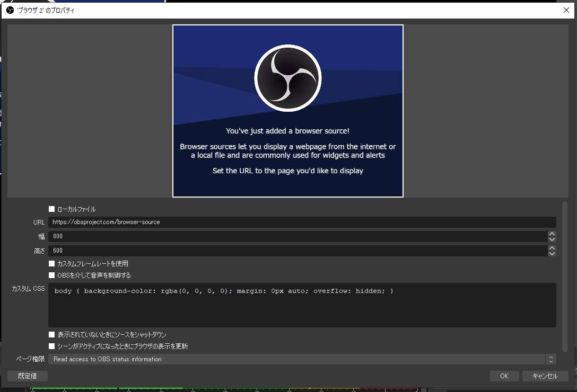Decrease 幅 with the down arrow
The image size is (577, 392).
(x=552, y=239)
